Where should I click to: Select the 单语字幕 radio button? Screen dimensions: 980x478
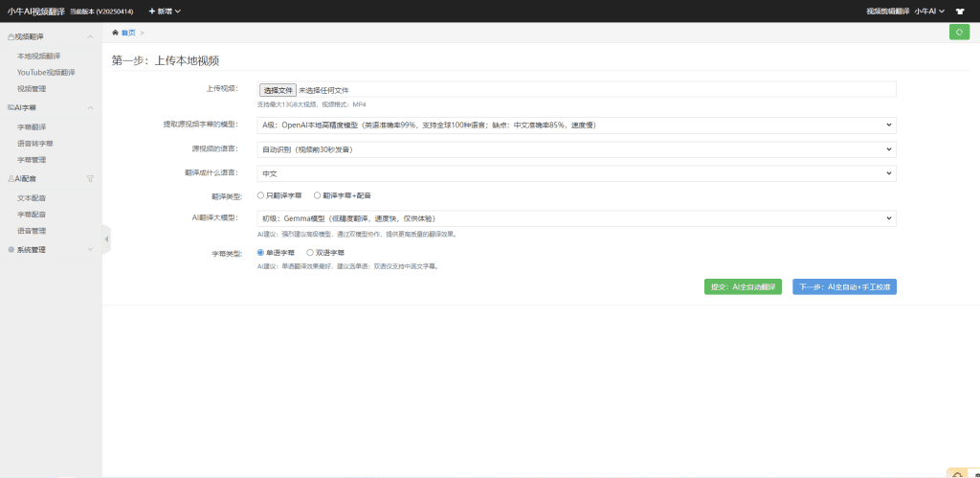[x=261, y=253]
